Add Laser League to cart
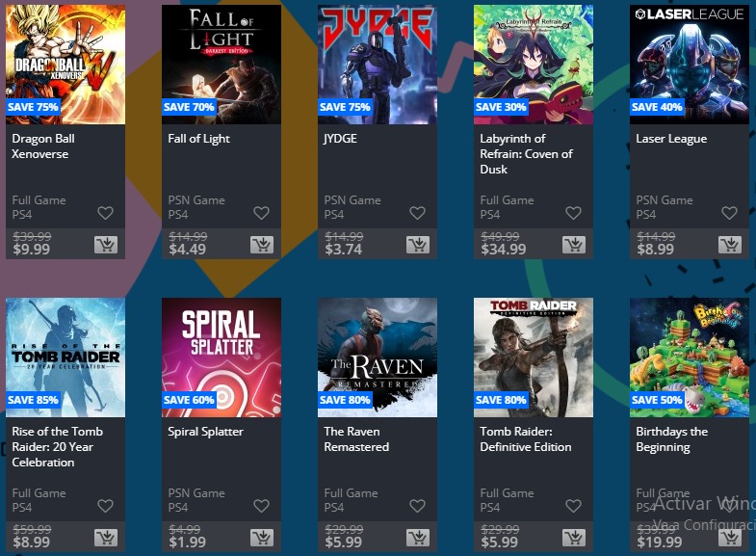Viewport: 756px width, 556px height. coord(730,245)
